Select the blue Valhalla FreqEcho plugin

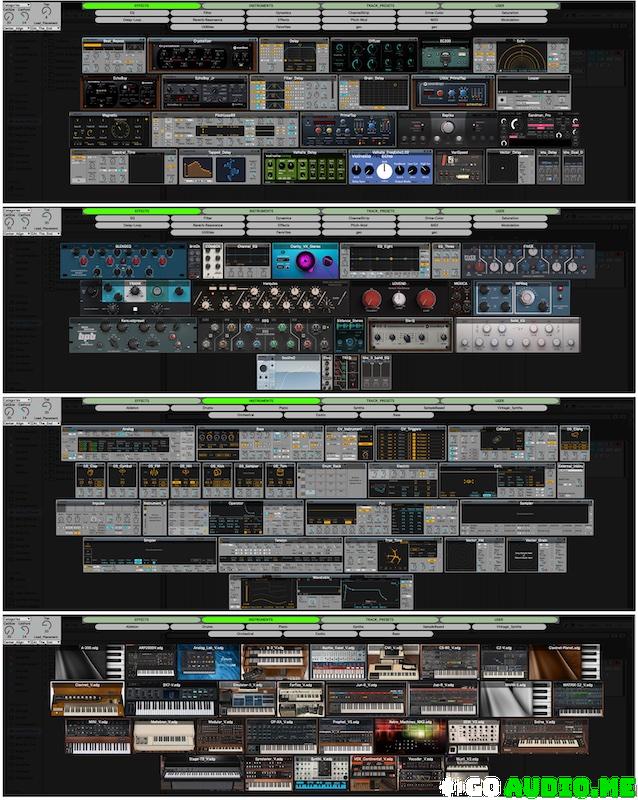(390, 166)
